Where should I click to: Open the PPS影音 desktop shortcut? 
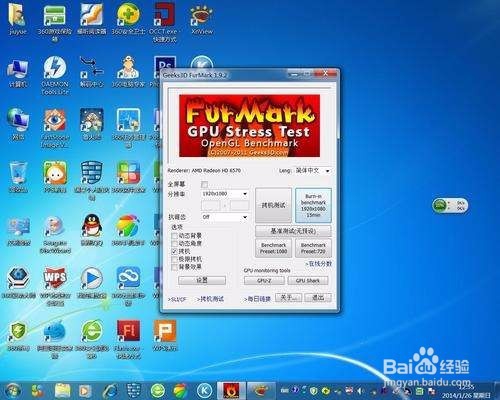[55, 177]
